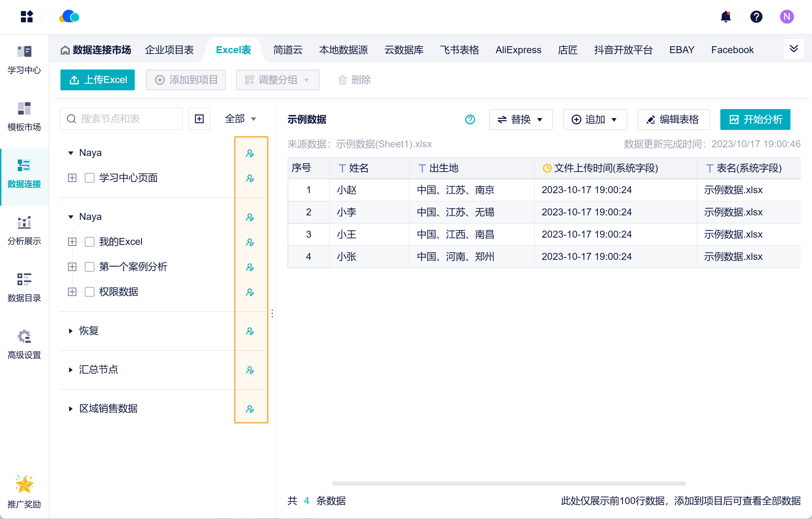Check the 第一个案例分析 checkbox

(90, 267)
